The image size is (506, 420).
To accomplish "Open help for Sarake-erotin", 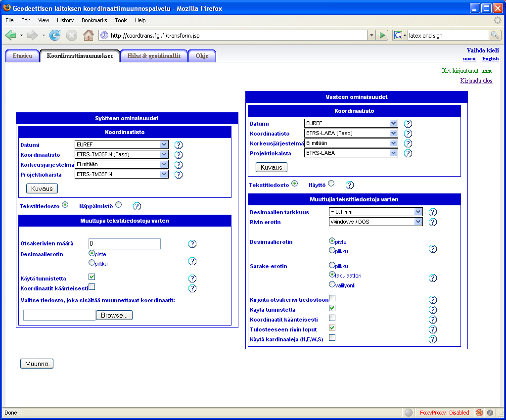I will click(433, 278).
